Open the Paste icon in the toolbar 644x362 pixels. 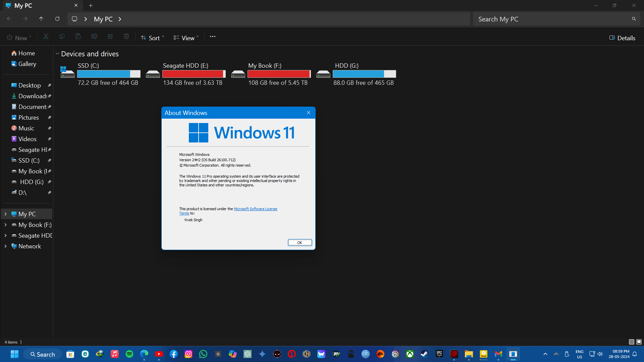78,36
